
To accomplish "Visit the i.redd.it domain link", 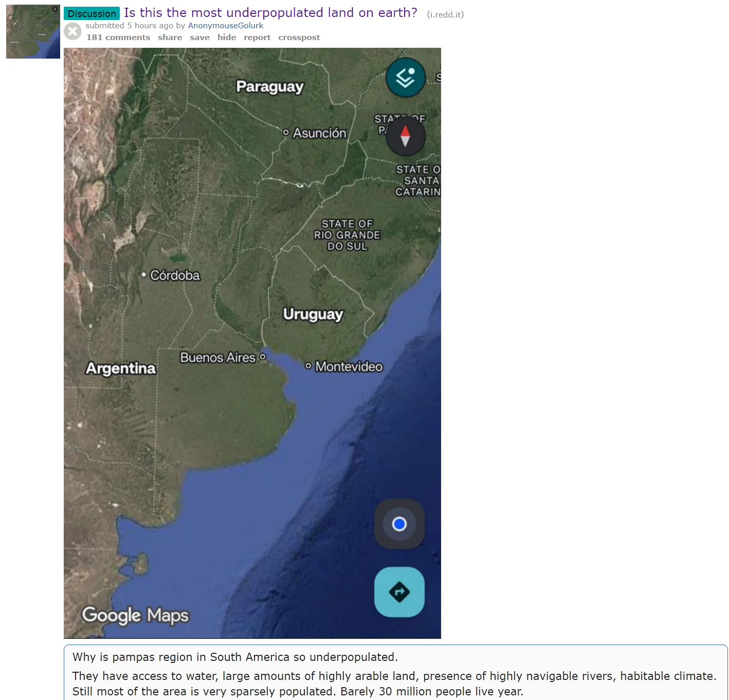I will pyautogui.click(x=445, y=14).
